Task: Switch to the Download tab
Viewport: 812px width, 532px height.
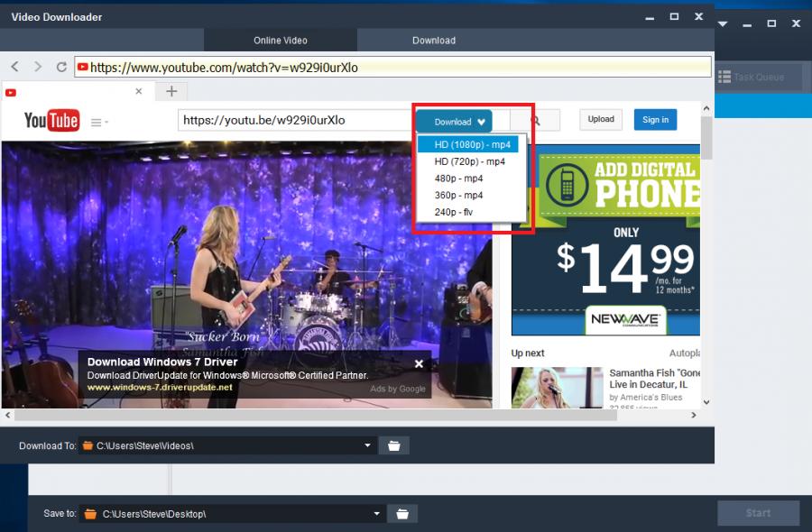Action: (x=434, y=41)
